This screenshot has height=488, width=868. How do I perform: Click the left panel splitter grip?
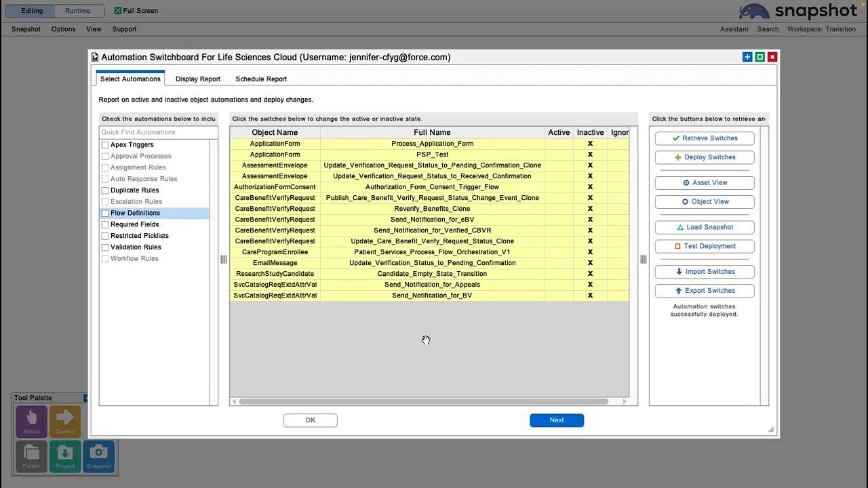pyautogui.click(x=224, y=260)
